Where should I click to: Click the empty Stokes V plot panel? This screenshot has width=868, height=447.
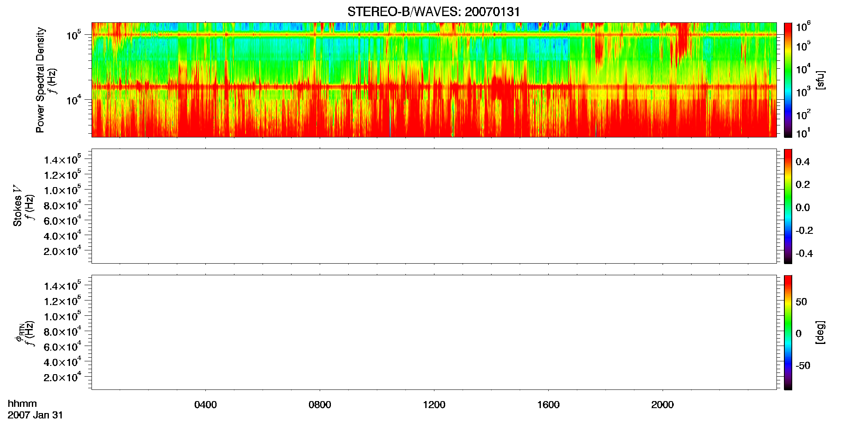pyautogui.click(x=434, y=206)
